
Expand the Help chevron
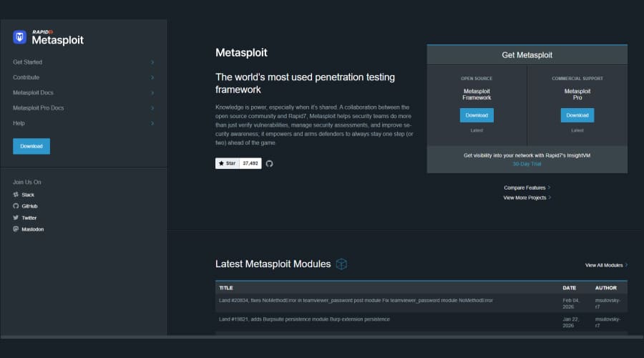pyautogui.click(x=152, y=123)
